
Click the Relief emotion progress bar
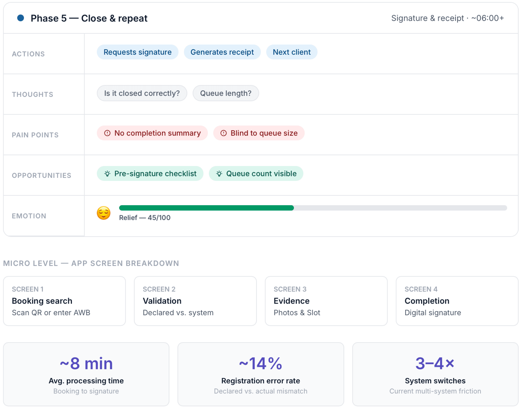(x=313, y=208)
